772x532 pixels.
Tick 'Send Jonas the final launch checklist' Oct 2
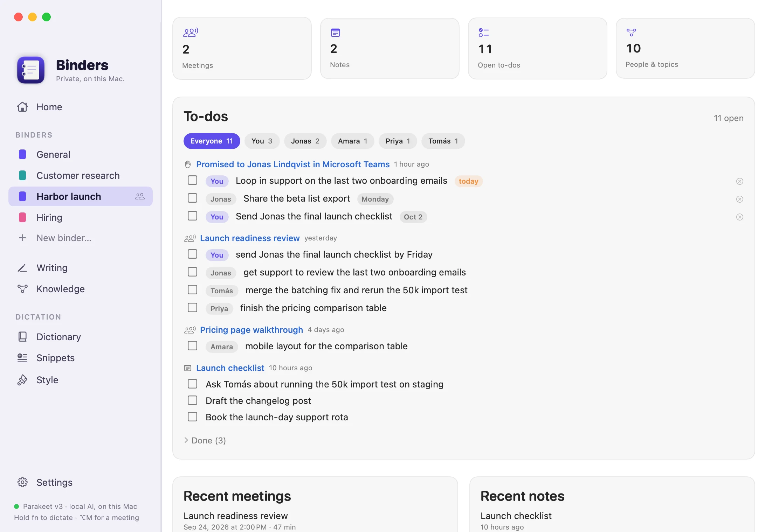192,216
